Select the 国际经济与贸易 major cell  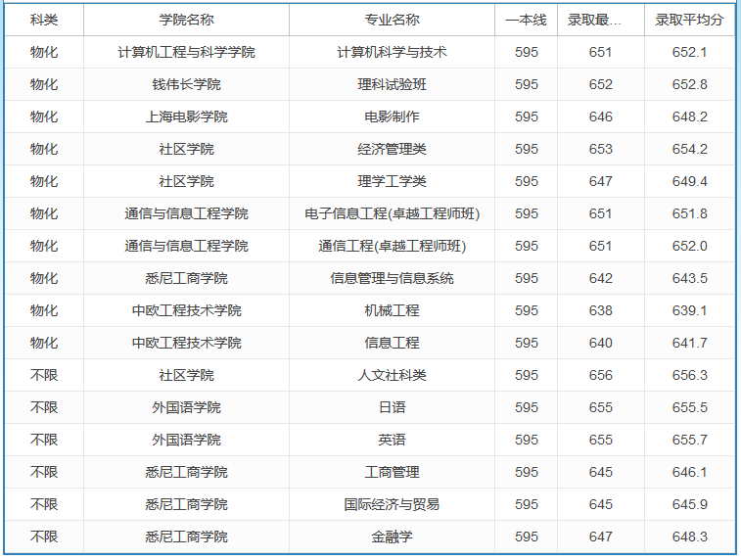tap(392, 504)
